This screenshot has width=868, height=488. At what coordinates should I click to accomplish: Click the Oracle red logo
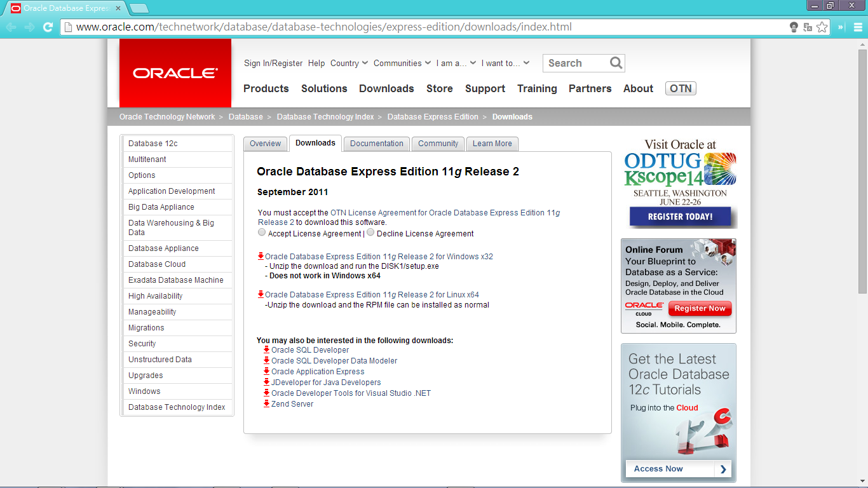(175, 73)
